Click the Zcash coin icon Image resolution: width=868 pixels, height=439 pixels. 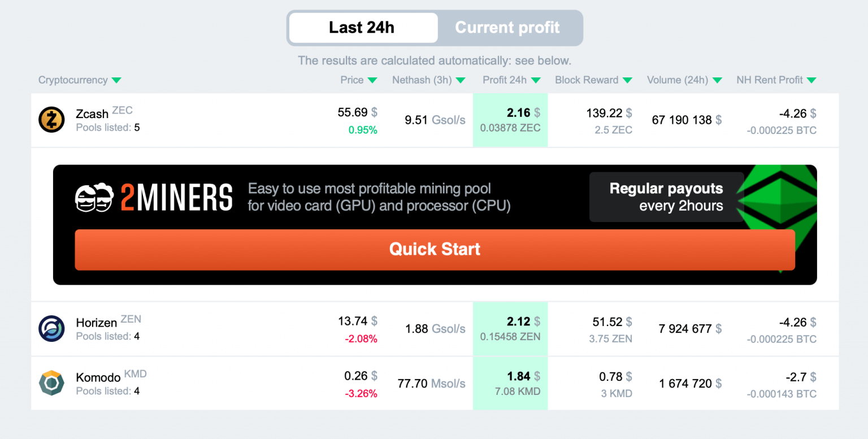[51, 119]
